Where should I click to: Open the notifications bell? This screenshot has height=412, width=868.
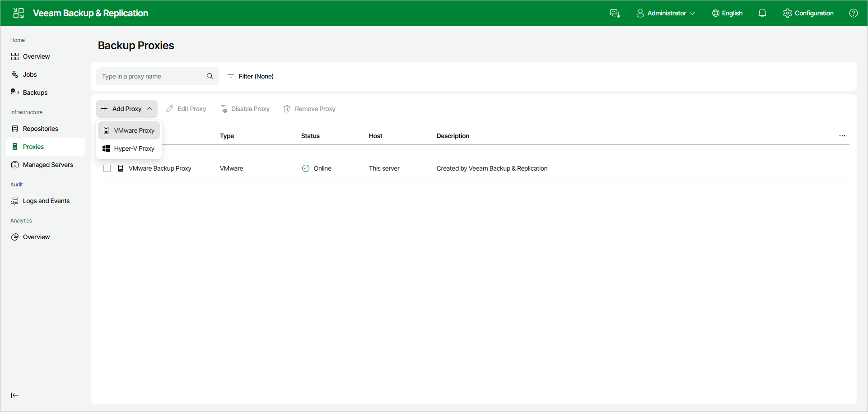[762, 13]
